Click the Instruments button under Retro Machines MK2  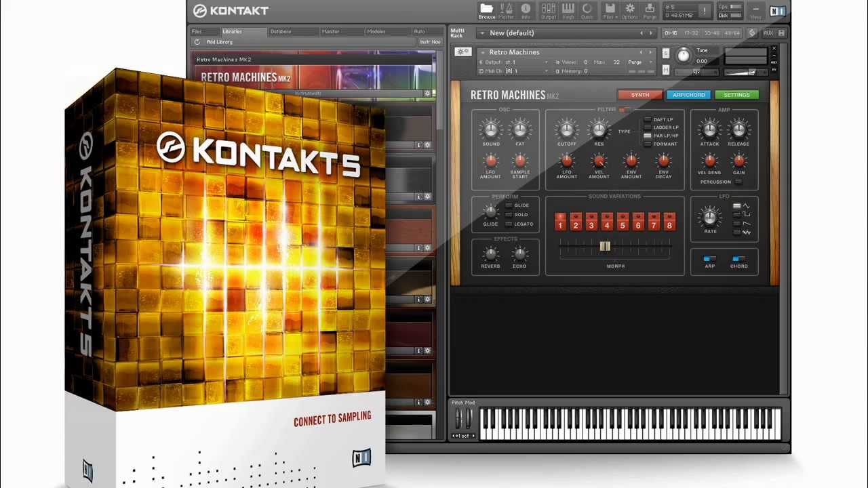(x=308, y=94)
